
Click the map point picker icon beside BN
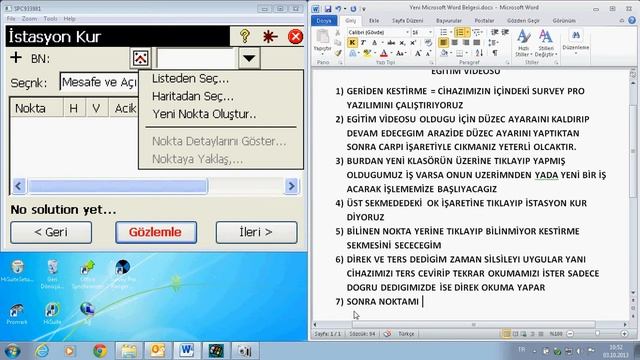pyautogui.click(x=140, y=58)
